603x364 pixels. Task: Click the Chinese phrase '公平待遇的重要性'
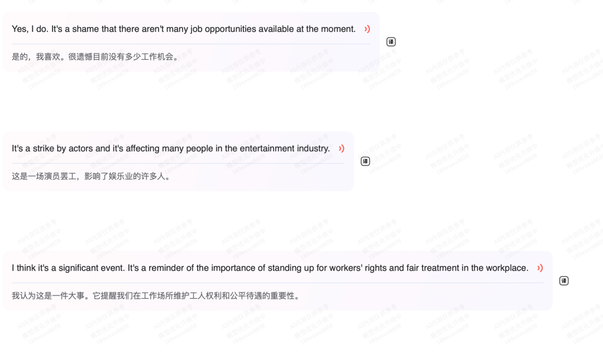[x=262, y=296]
